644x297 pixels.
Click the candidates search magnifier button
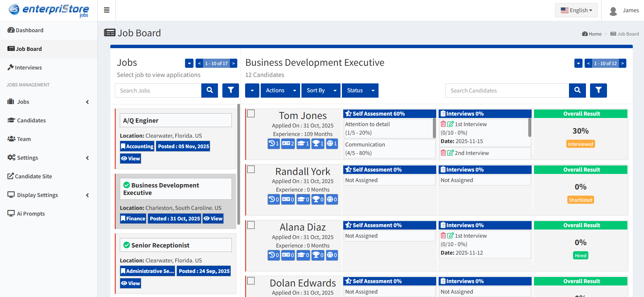click(577, 91)
